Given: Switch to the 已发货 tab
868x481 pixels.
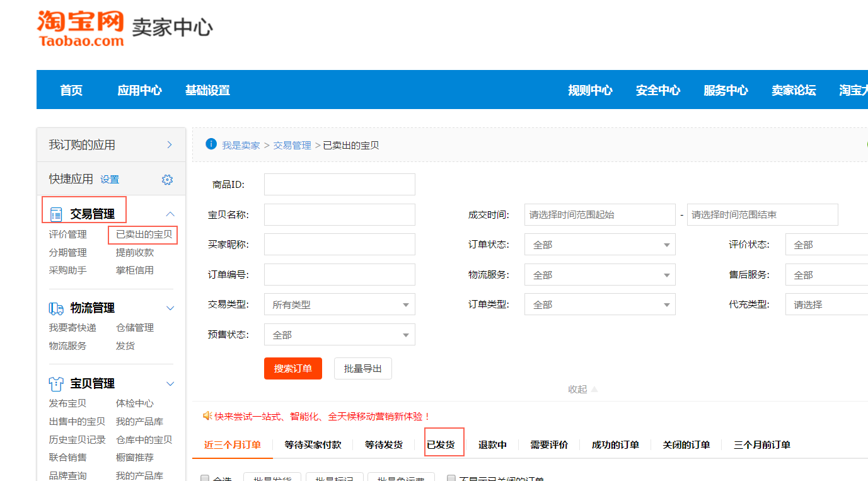Looking at the screenshot, I should (x=441, y=444).
